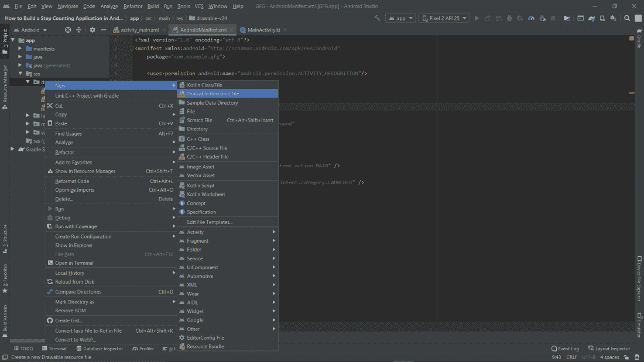Click the hammer Make Project icon
The image size is (644, 362).
pos(378,18)
